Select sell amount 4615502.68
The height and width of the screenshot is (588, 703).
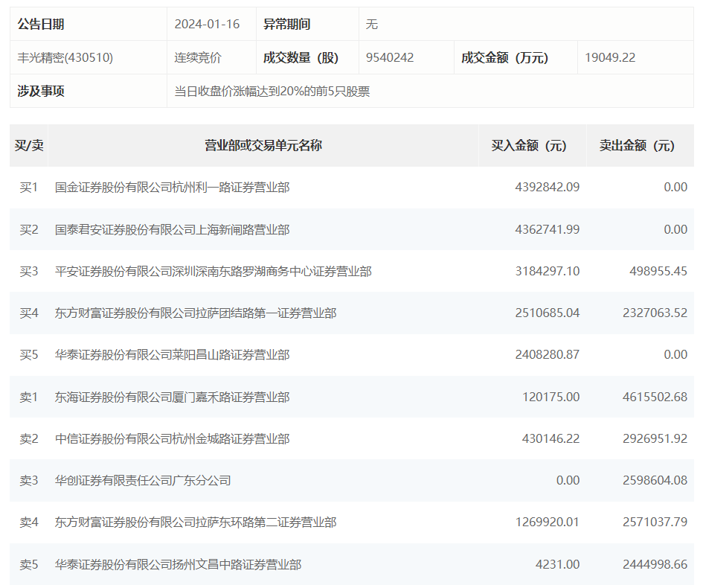click(655, 397)
